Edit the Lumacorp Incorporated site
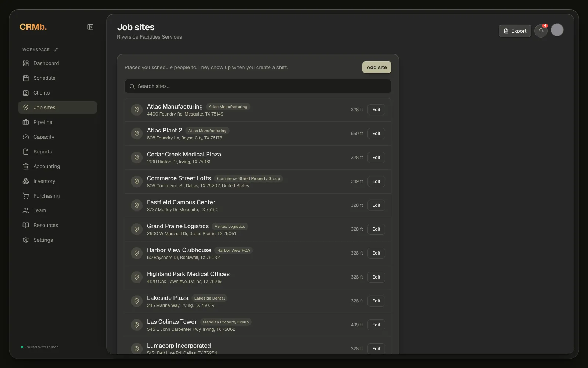The image size is (588, 368). pos(376,349)
